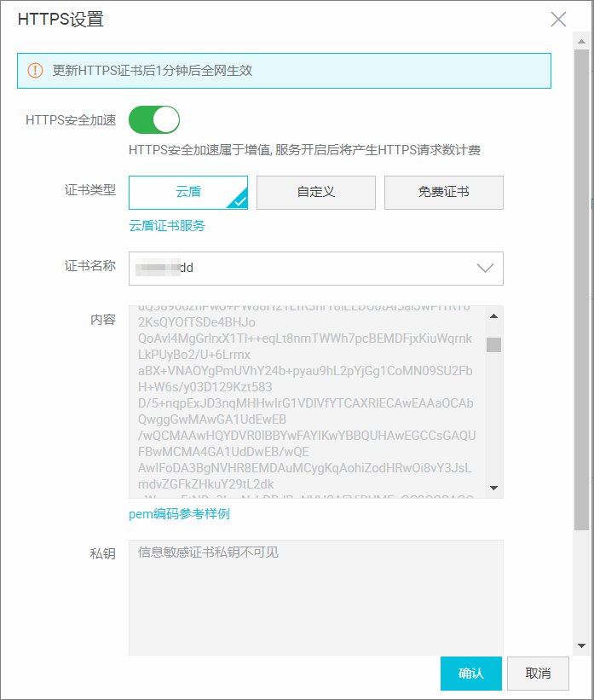Image resolution: width=594 pixels, height=700 pixels.
Task: Close the HTTPS设置 dialog with the X
Action: [558, 20]
